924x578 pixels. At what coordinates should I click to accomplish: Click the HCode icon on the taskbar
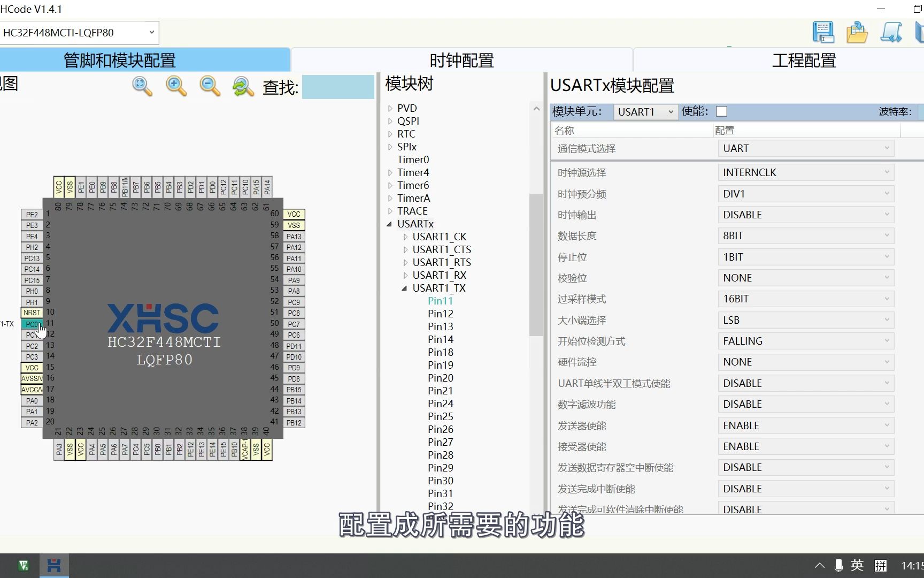pyautogui.click(x=53, y=565)
